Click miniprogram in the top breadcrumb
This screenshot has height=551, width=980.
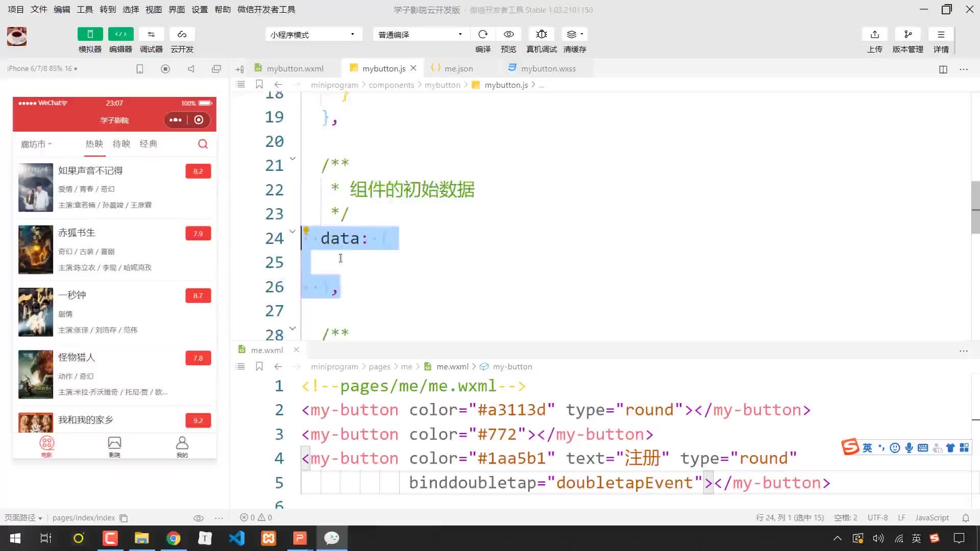click(334, 85)
